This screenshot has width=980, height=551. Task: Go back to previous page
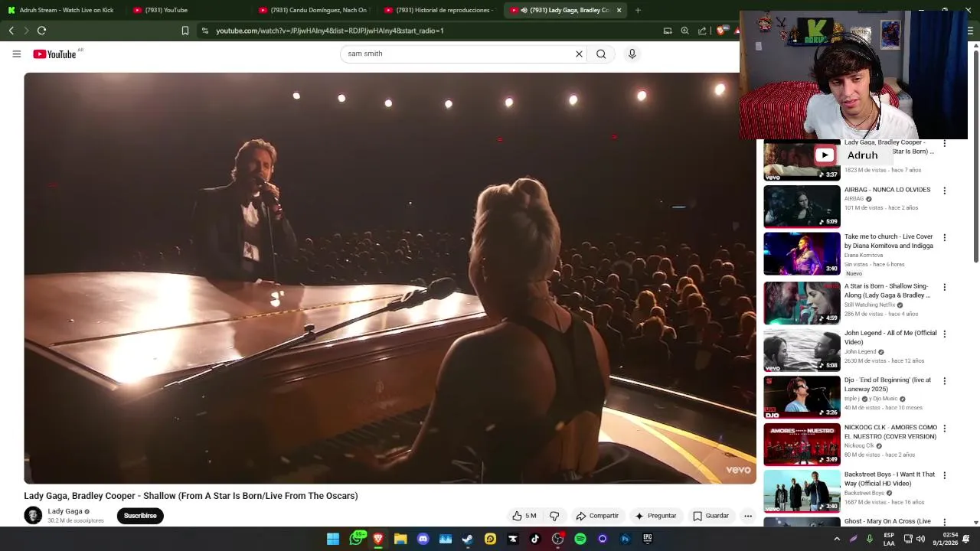(11, 31)
